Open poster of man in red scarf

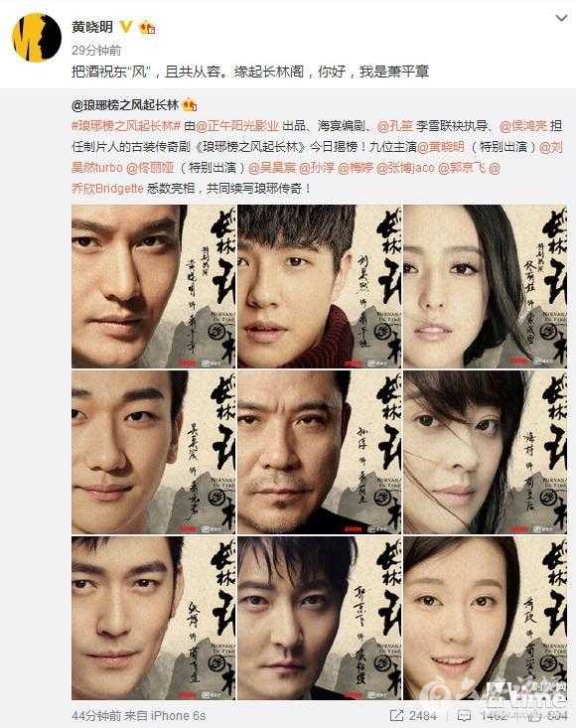319,286
